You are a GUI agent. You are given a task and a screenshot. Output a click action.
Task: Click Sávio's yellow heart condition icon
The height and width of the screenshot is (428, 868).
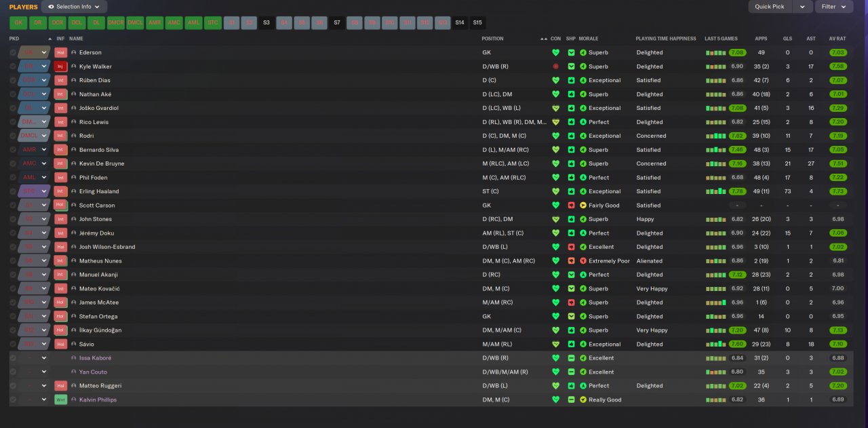point(556,344)
